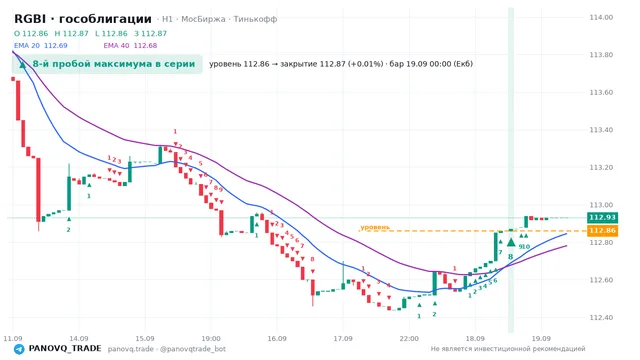Screen dimensions: 640x360
Task: Click the 'EMA 20 112.69' legend entry
Action: pyautogui.click(x=40, y=45)
